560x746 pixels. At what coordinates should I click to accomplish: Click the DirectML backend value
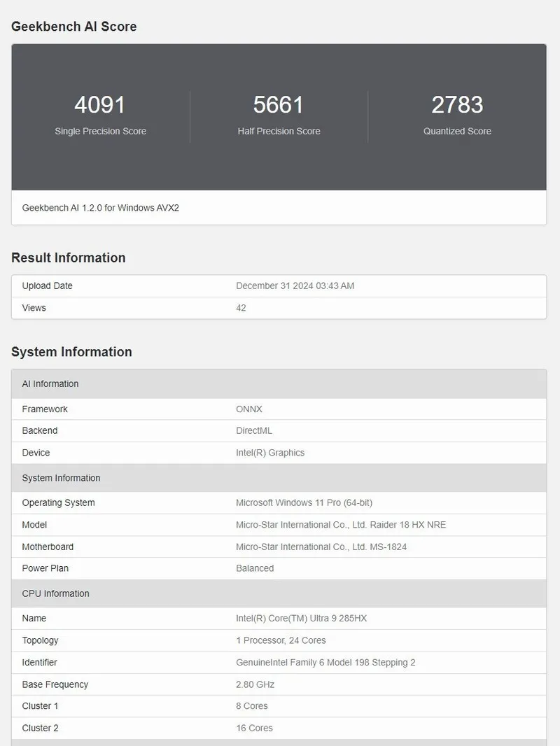[x=254, y=430]
